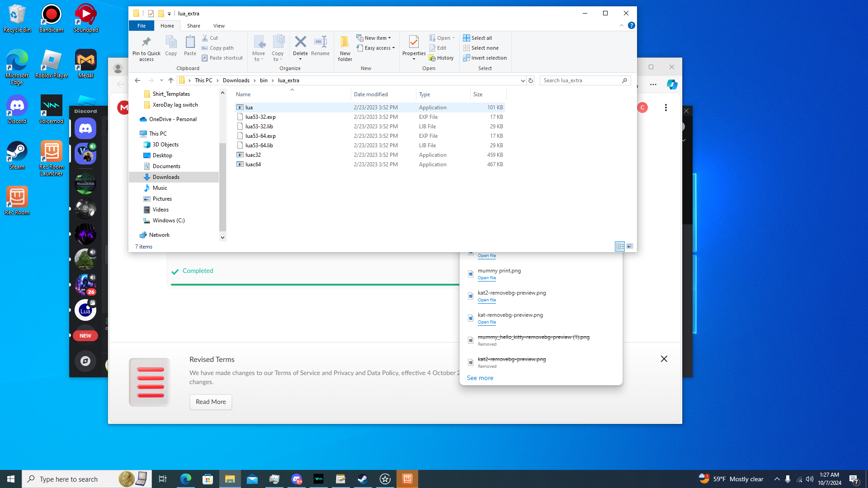Click the Properties icon in ribbon

click(414, 42)
